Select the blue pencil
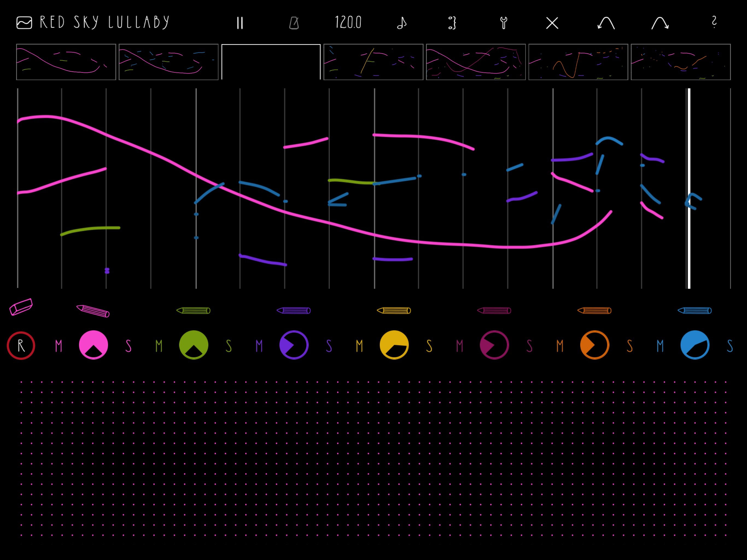The image size is (747, 560). (x=695, y=310)
